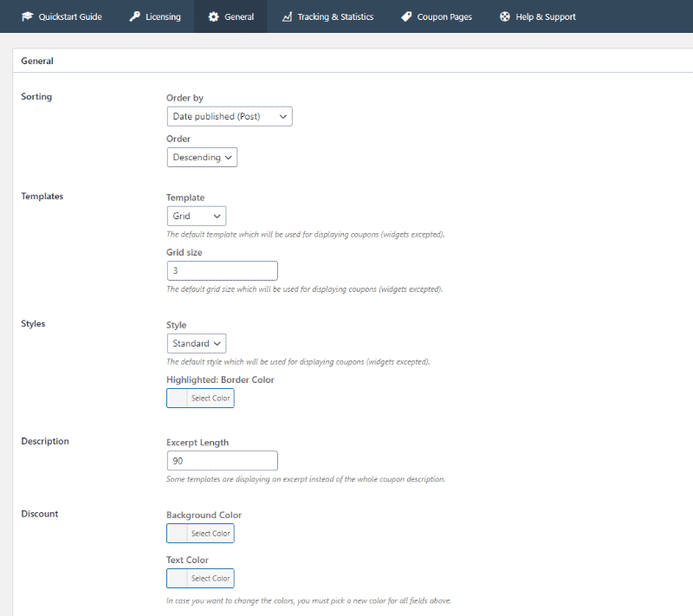This screenshot has height=616, width=693.
Task: Click the Description section label
Action: pyautogui.click(x=45, y=441)
